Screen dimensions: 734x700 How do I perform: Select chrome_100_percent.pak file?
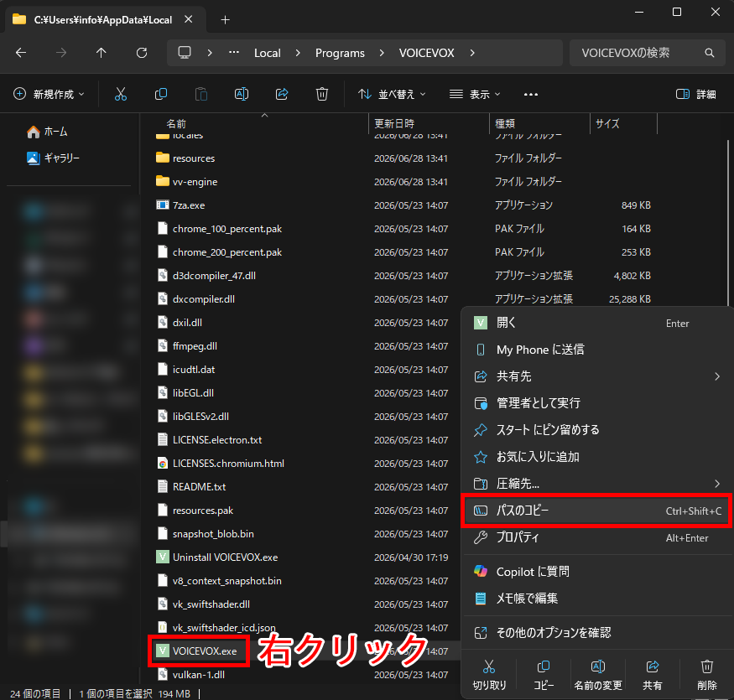[x=219, y=228]
